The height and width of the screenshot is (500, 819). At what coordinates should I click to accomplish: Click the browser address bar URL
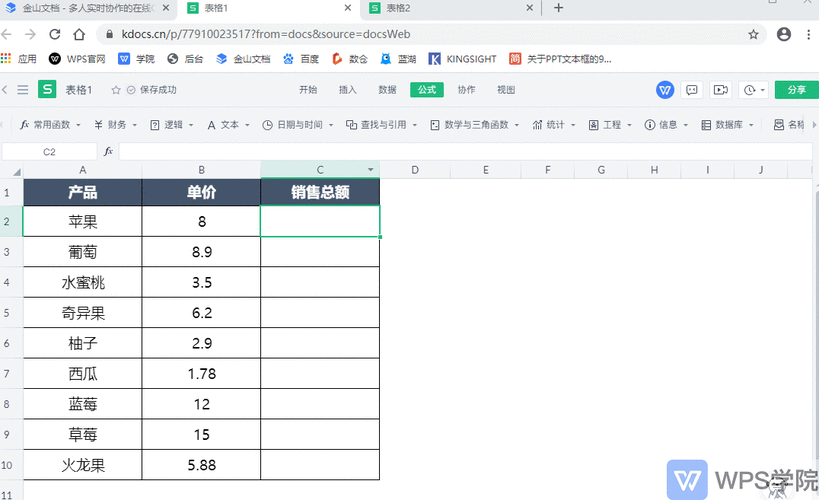(266, 34)
